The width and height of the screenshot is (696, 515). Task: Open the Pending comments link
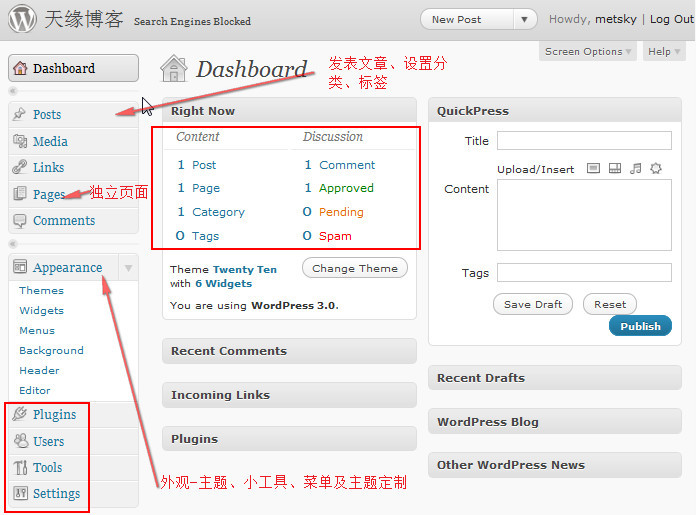pos(341,212)
